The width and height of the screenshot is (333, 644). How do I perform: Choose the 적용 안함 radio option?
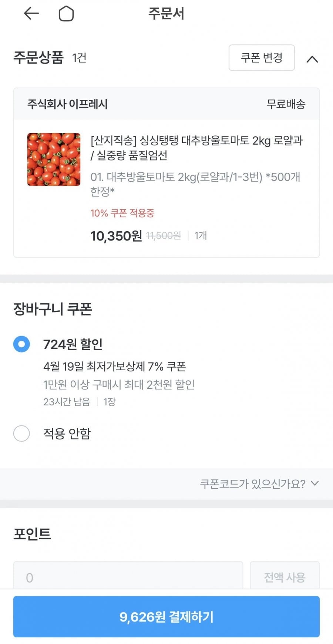point(21,433)
